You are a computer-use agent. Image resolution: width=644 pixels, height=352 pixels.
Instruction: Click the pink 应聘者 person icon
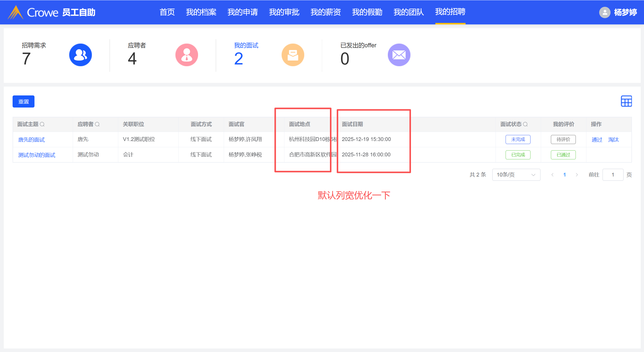coord(186,55)
